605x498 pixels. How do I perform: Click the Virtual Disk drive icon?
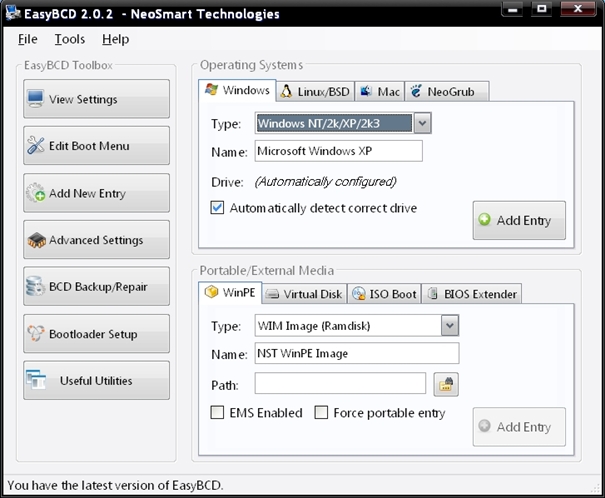[x=272, y=294]
